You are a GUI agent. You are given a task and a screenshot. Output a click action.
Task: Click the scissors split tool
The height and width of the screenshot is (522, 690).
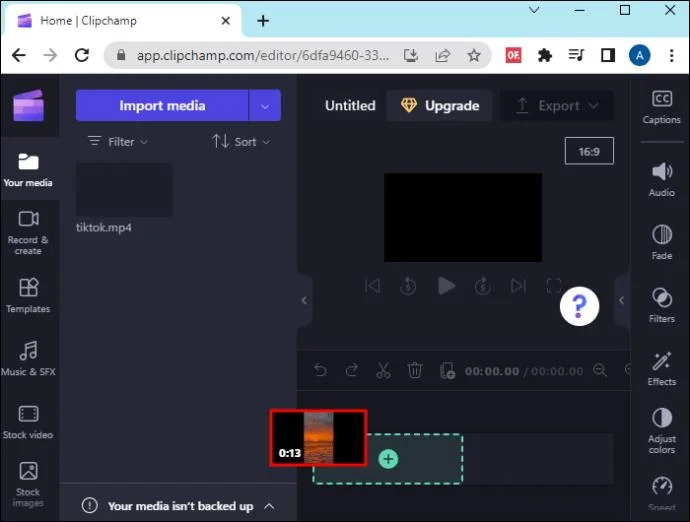pyautogui.click(x=383, y=371)
